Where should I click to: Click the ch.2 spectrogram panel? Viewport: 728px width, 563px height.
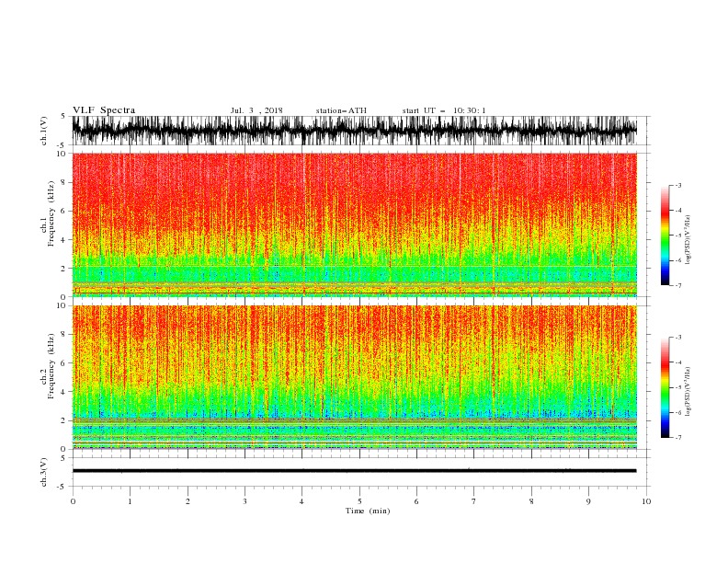(354, 377)
